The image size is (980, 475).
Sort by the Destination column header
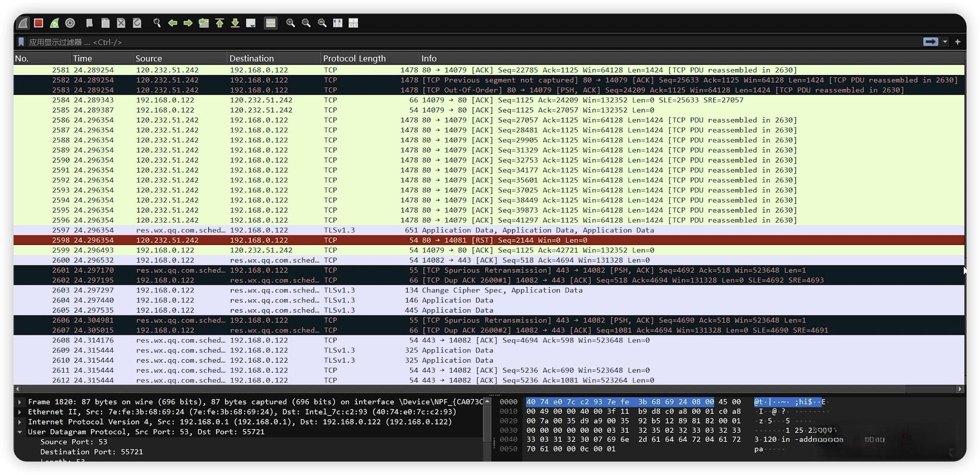click(274, 58)
